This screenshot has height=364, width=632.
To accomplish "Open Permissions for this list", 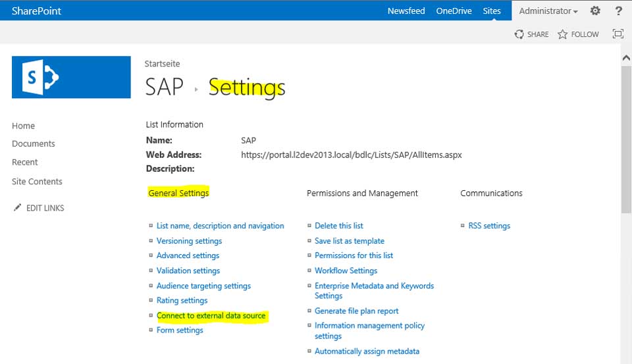I will [x=354, y=255].
